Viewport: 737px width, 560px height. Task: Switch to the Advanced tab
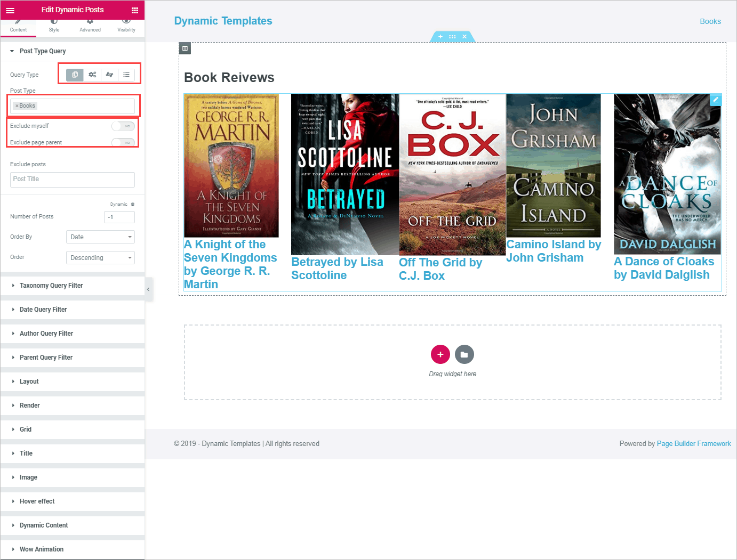coord(90,25)
